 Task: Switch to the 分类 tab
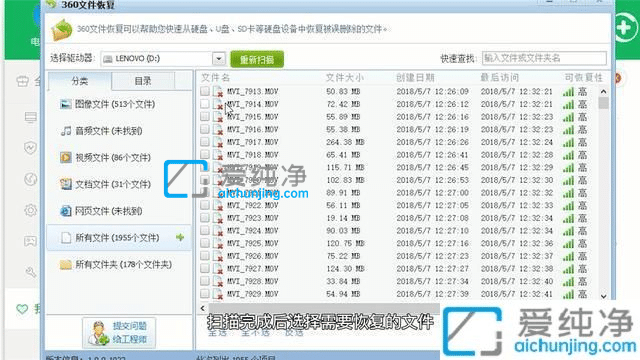[x=80, y=81]
